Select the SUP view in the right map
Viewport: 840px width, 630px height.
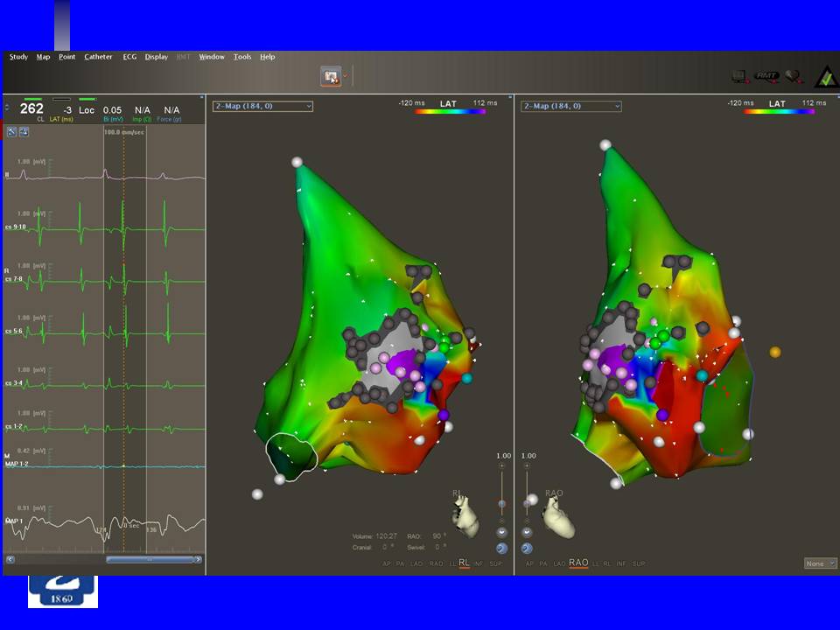pos(639,563)
